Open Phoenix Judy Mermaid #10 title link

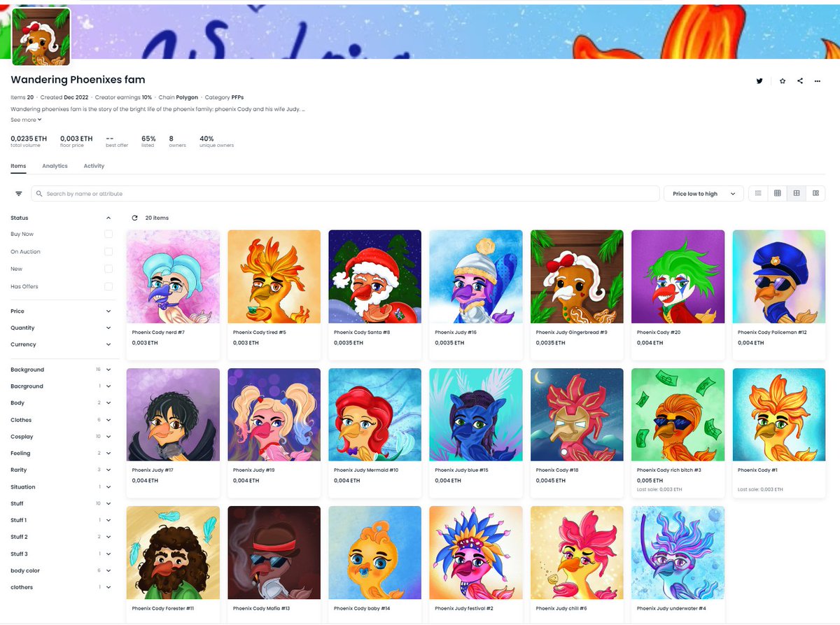(366, 470)
